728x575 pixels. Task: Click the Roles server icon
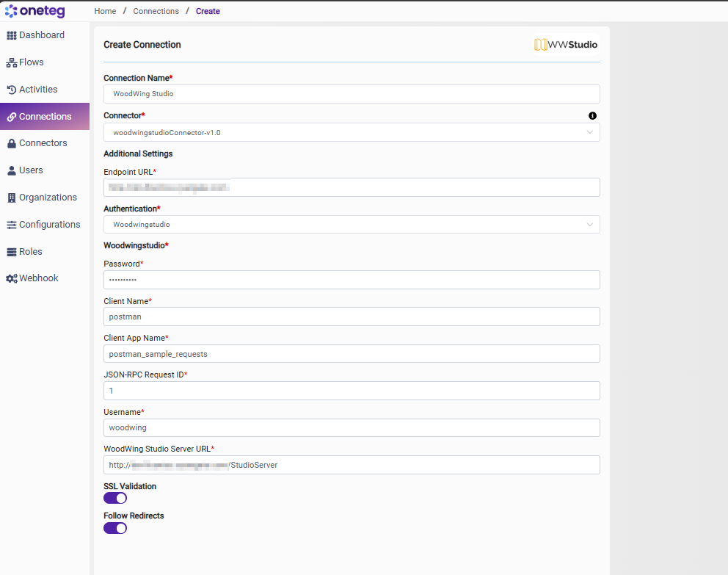tap(12, 252)
